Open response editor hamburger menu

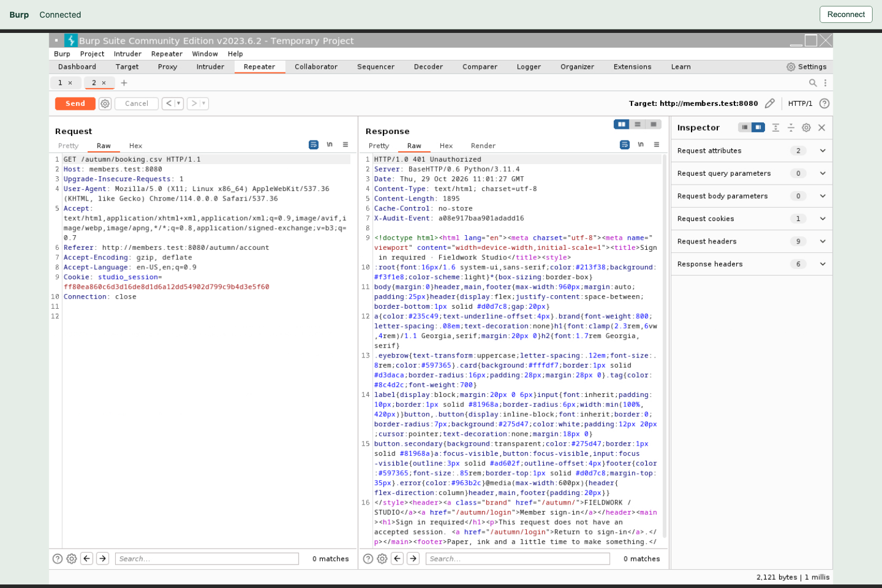(656, 145)
